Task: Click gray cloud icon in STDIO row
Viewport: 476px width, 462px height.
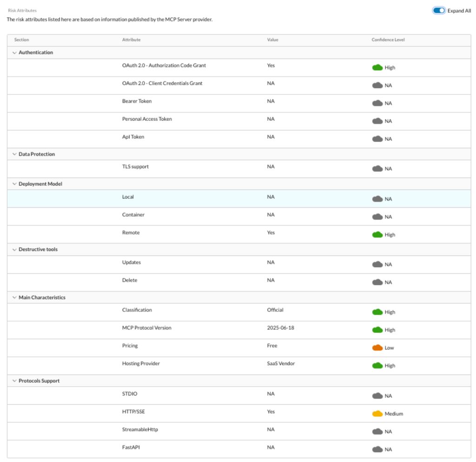Action: (x=377, y=396)
